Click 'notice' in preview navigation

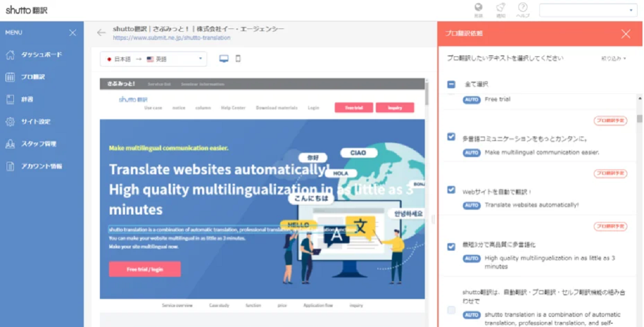click(x=179, y=108)
